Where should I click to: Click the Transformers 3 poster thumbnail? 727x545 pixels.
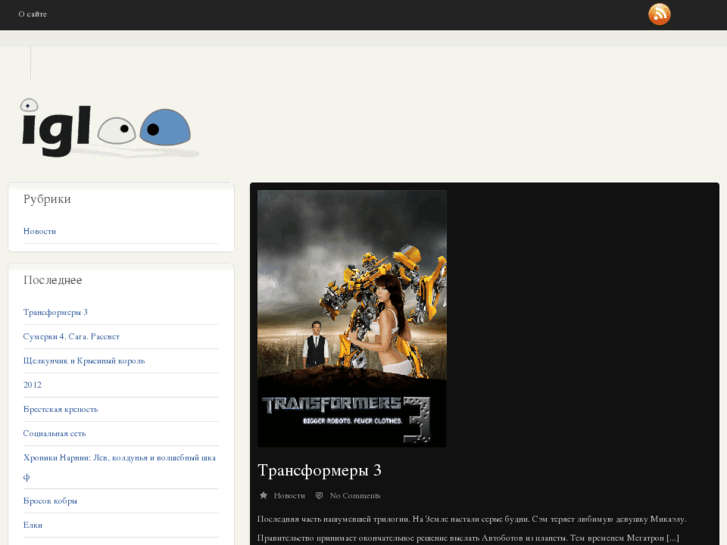(x=352, y=318)
